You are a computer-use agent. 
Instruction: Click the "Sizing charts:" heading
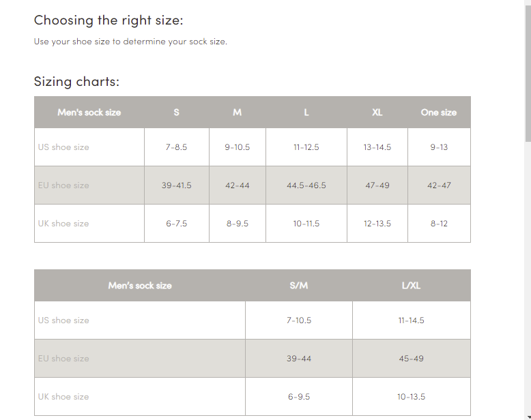point(76,81)
